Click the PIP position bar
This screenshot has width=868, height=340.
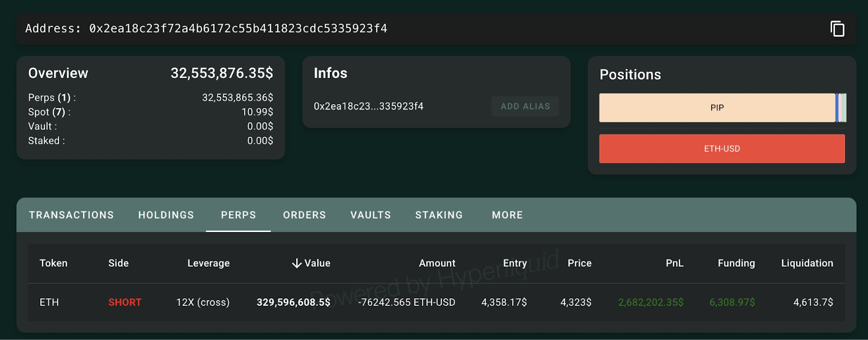point(717,108)
